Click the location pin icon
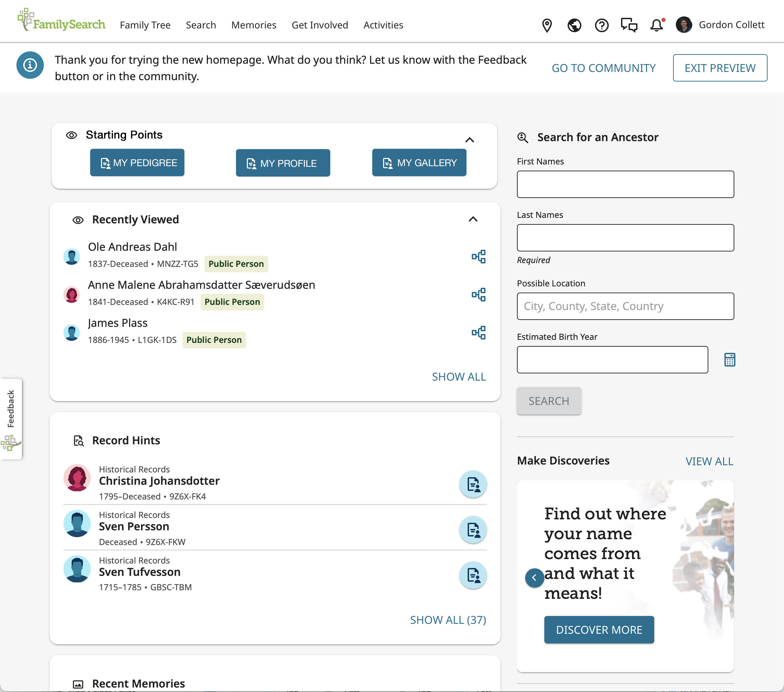784x692 pixels. [x=547, y=25]
